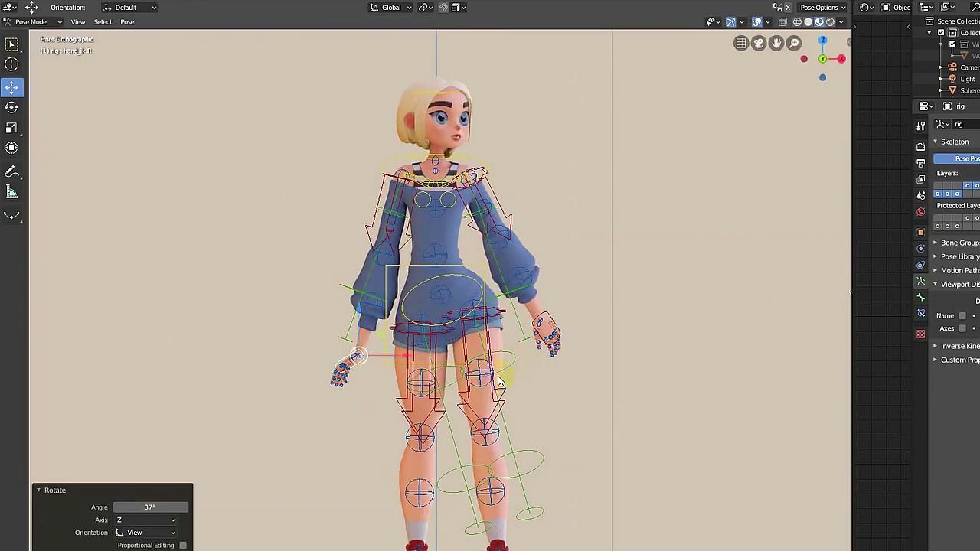Viewport: 980px width, 551px height.
Task: Toggle the Axes display checkbox
Action: click(962, 328)
